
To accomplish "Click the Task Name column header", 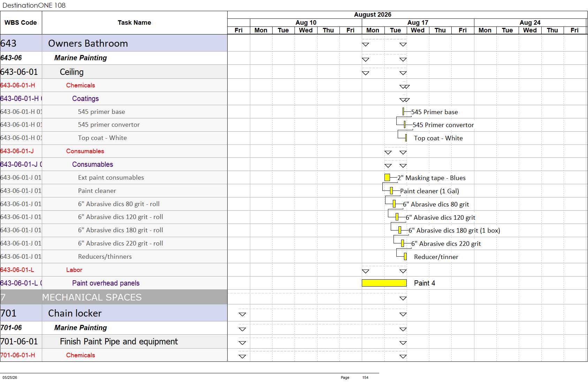I will coord(135,23).
